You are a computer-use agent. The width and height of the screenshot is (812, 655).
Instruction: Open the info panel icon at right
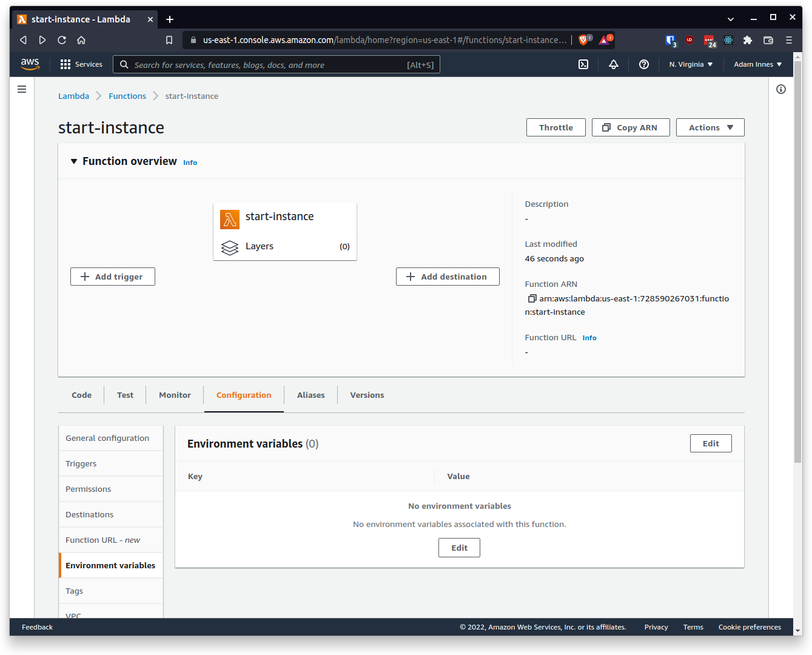(781, 89)
